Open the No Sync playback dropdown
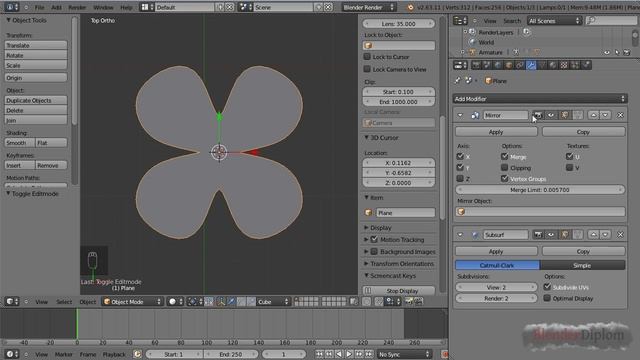 404,354
